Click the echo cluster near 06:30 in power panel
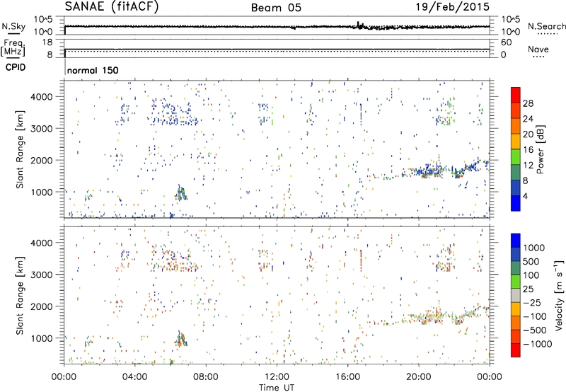The image size is (566, 392). [x=181, y=192]
